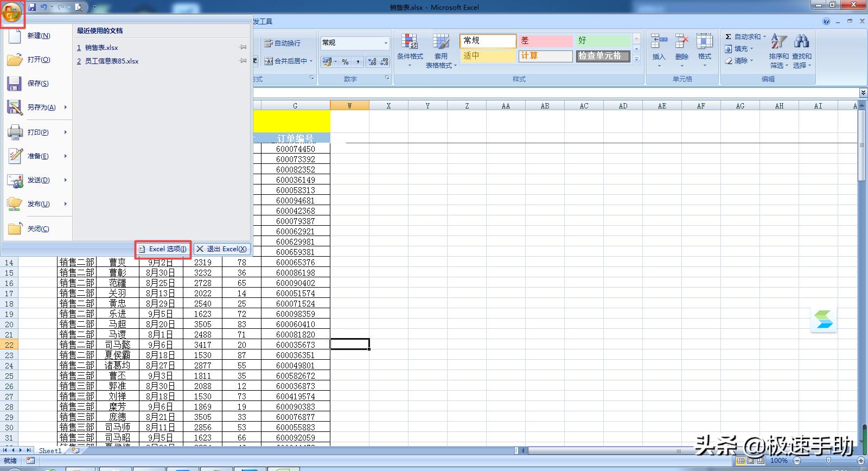Open Excel help question mark icon
Screen dimensions: 868x471
826,22
